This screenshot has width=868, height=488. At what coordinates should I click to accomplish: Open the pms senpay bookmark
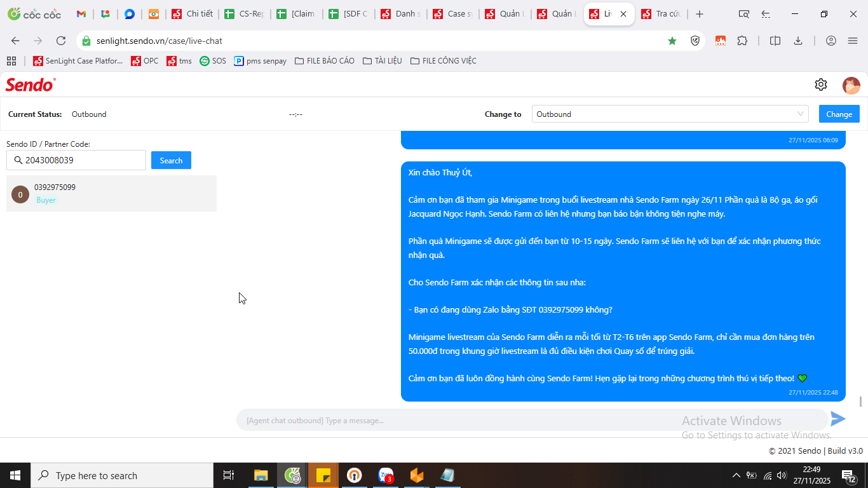pos(261,61)
